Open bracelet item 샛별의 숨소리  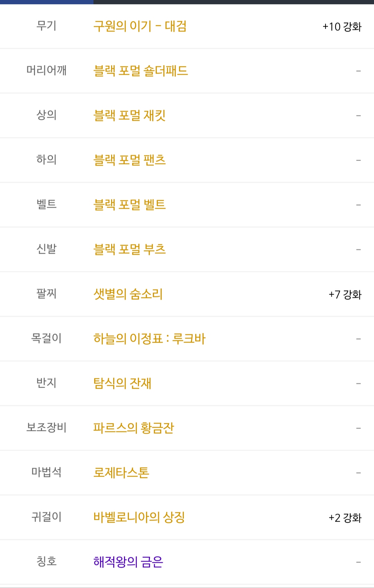(128, 294)
